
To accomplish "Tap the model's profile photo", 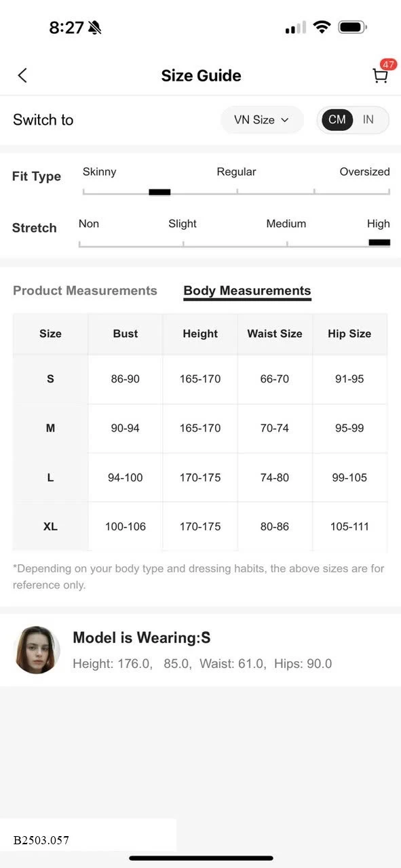I will point(37,650).
